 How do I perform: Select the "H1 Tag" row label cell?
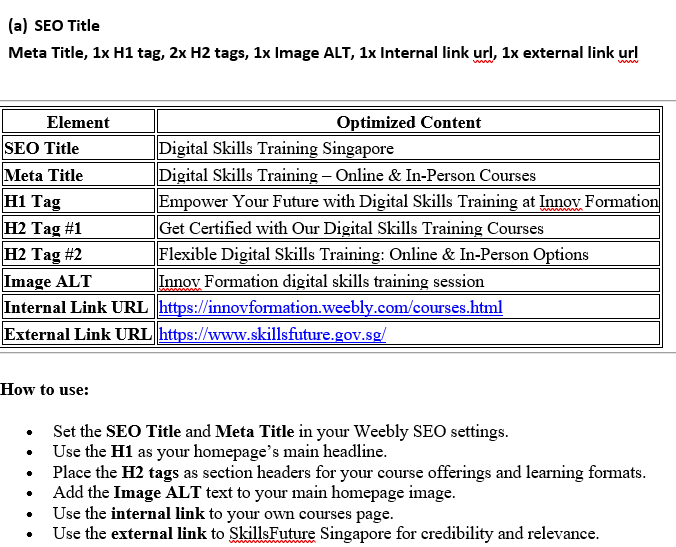[x=33, y=201]
